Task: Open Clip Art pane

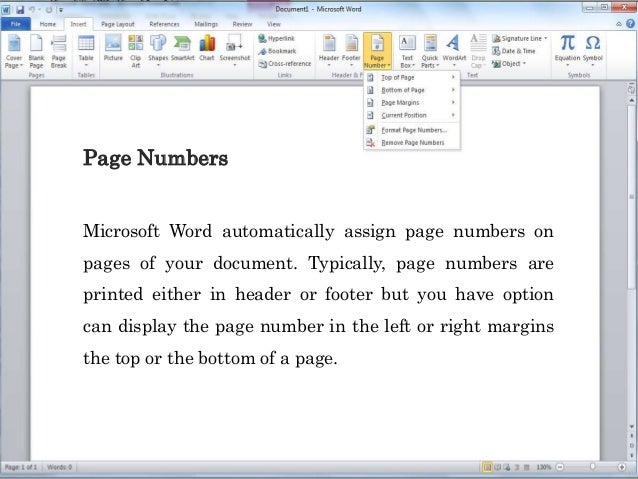Action: tap(135, 52)
